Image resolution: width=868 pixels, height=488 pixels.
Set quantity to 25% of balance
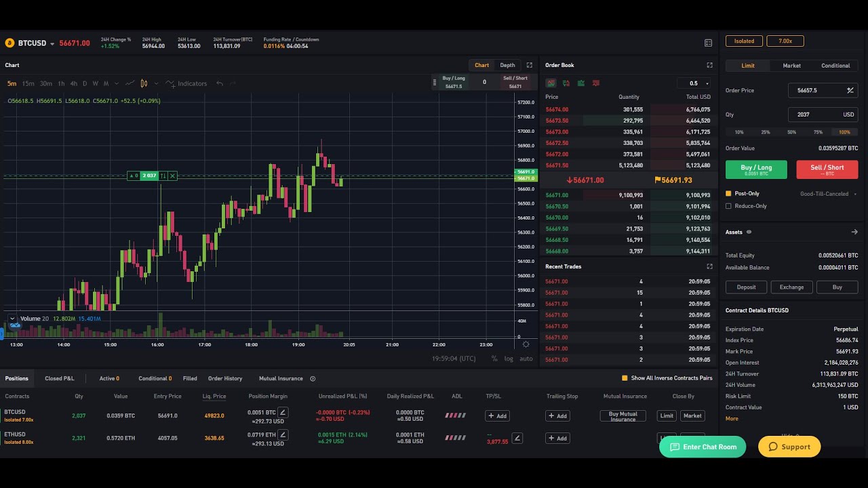pyautogui.click(x=765, y=132)
